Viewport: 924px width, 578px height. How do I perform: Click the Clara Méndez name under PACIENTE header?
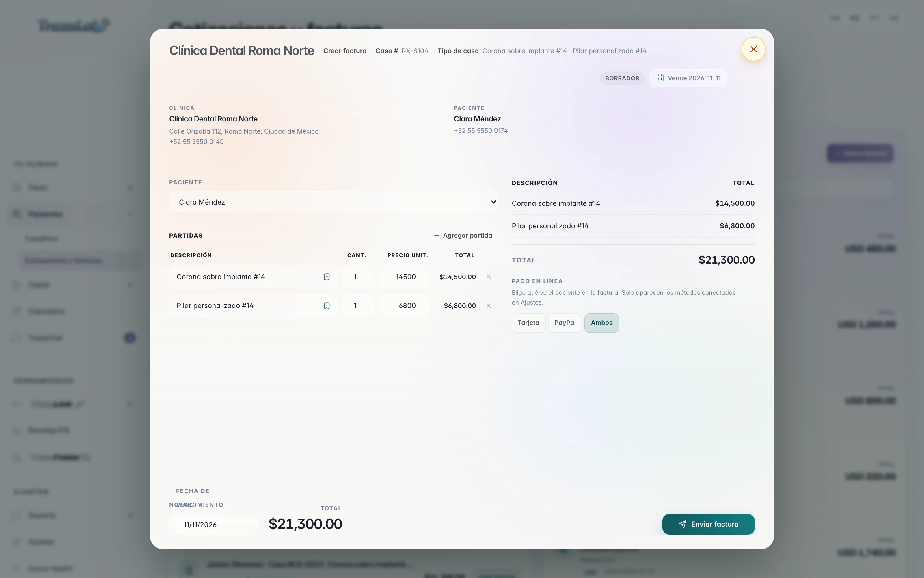coord(477,119)
